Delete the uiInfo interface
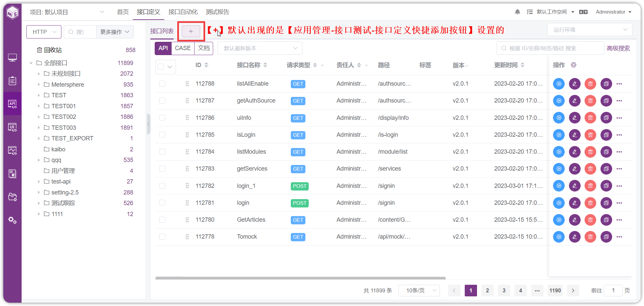 (590, 118)
